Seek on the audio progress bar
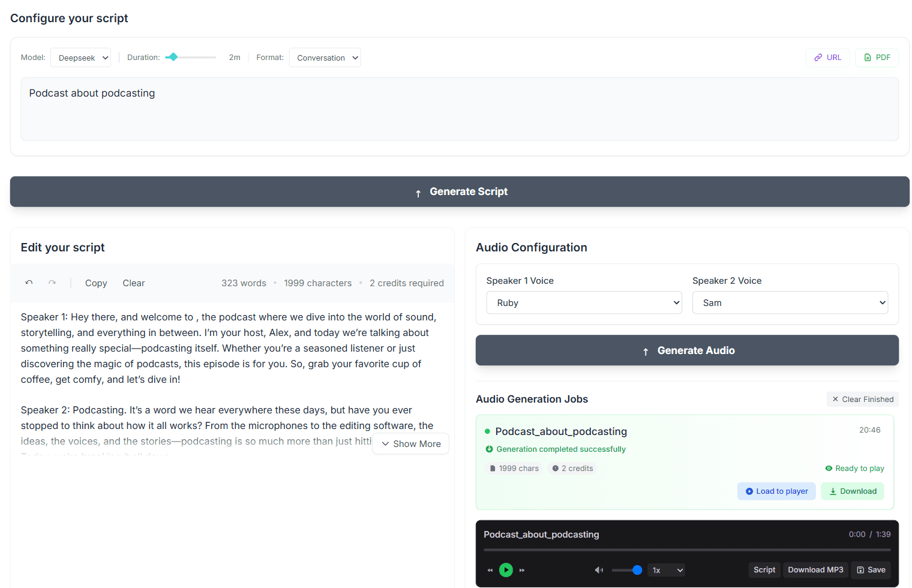The width and height of the screenshot is (912, 588). tap(687, 550)
